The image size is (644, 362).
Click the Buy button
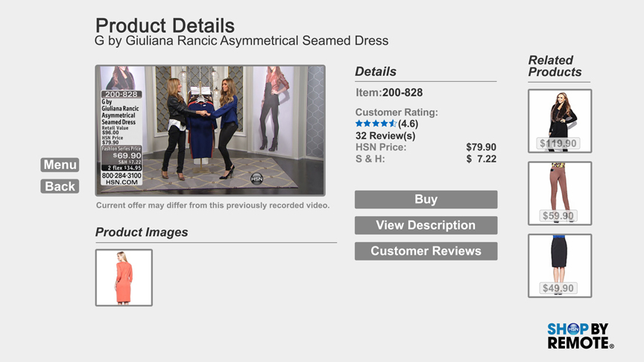(x=426, y=200)
